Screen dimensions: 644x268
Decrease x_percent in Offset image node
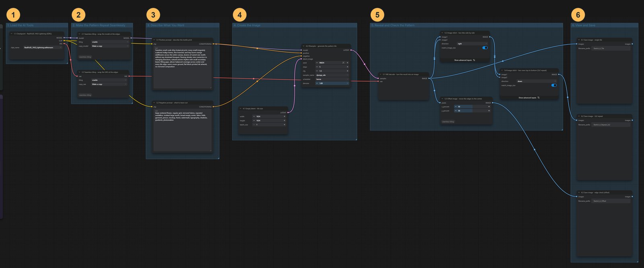click(456, 107)
